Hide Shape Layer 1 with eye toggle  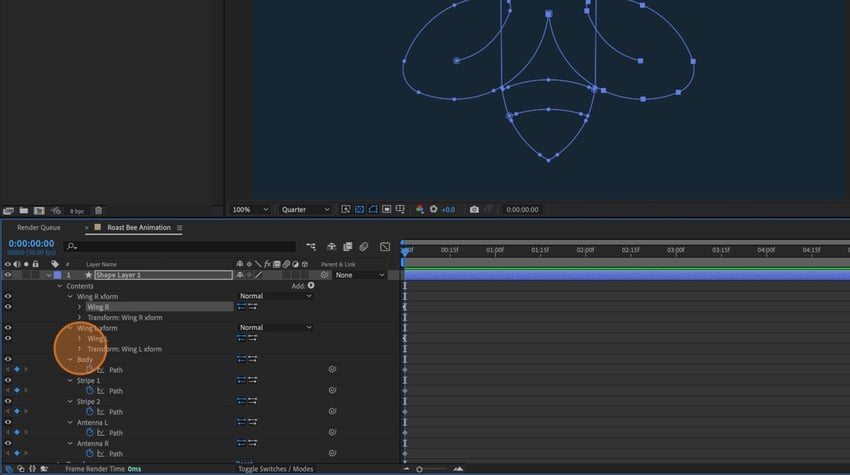coord(8,275)
